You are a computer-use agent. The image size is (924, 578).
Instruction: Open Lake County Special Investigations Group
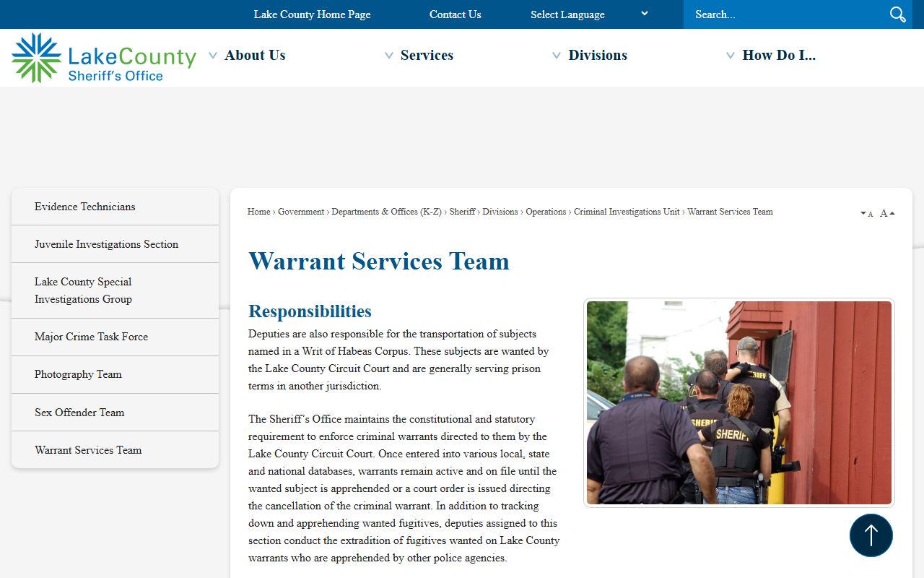(115, 290)
